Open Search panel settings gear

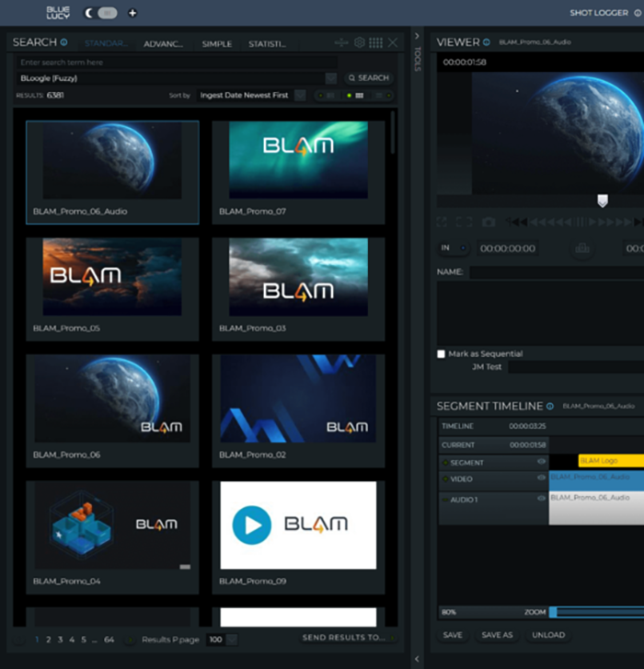pyautogui.click(x=360, y=42)
